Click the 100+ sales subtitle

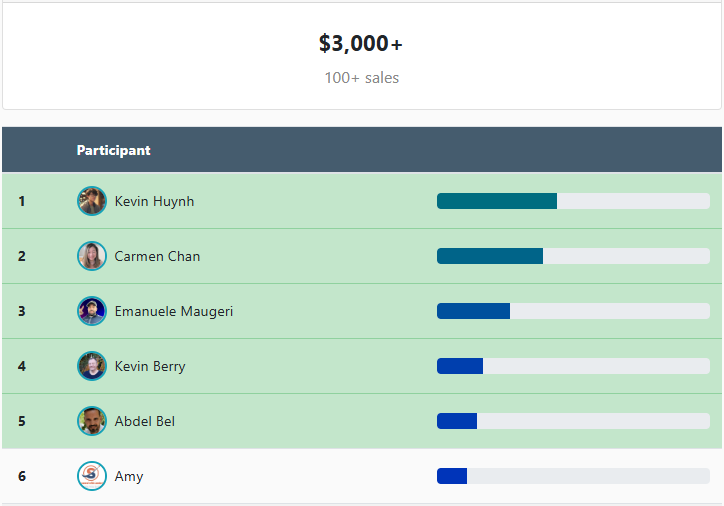click(x=361, y=78)
